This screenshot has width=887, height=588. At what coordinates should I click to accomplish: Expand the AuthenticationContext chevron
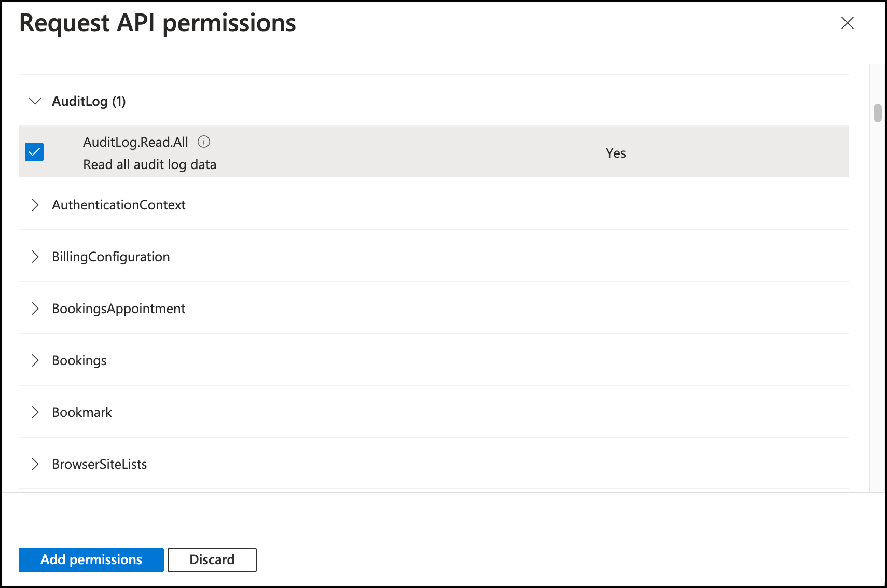(x=35, y=205)
